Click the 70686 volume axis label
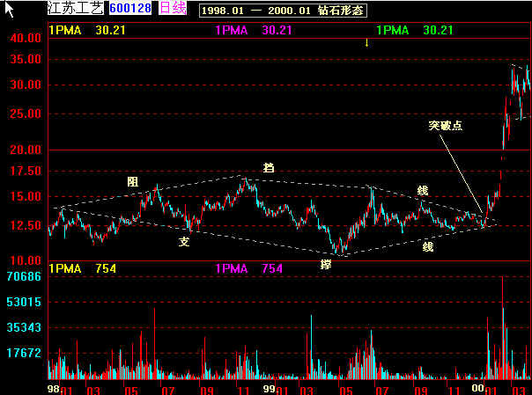The width and height of the screenshot is (532, 395). pyautogui.click(x=24, y=277)
